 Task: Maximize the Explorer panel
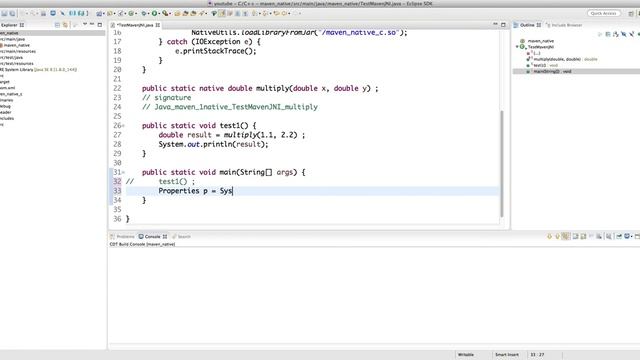(x=100, y=25)
